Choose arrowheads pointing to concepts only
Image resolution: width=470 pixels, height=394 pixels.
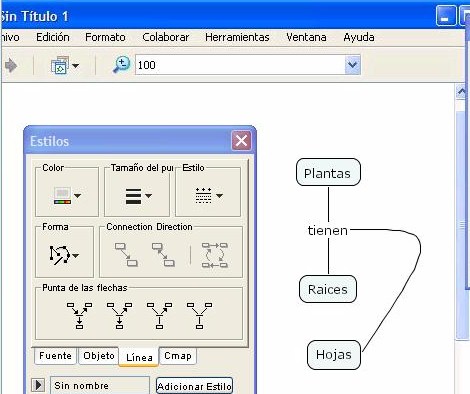pos(119,316)
